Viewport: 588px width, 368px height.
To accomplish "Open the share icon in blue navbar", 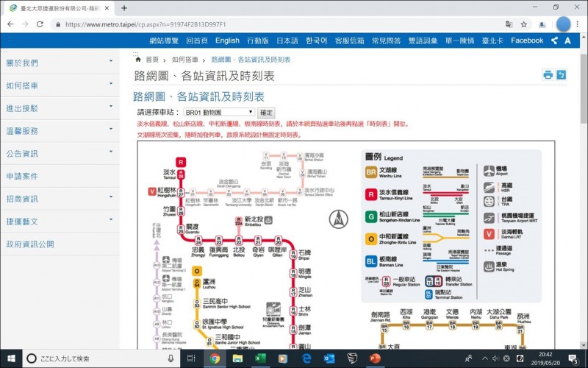I will click(554, 40).
